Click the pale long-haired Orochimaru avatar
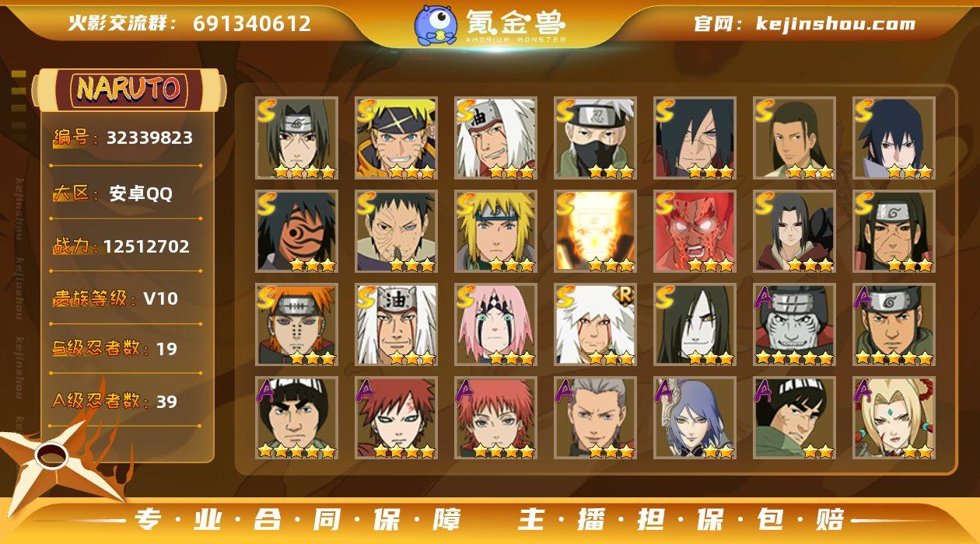Viewport: 980px width, 544px height. point(695,324)
